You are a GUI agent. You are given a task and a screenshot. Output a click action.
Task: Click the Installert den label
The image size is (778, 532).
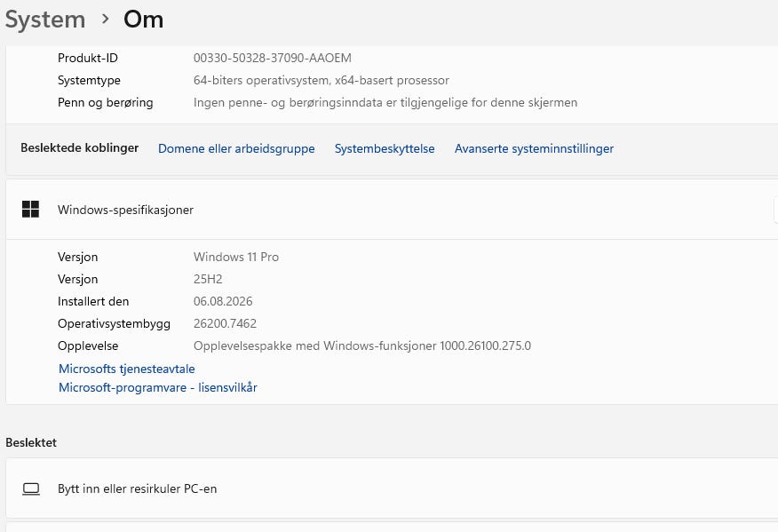pyautogui.click(x=93, y=301)
